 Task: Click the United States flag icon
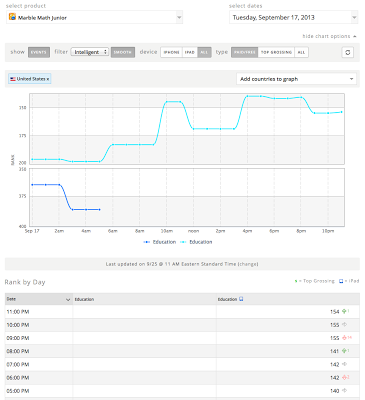tap(13, 79)
